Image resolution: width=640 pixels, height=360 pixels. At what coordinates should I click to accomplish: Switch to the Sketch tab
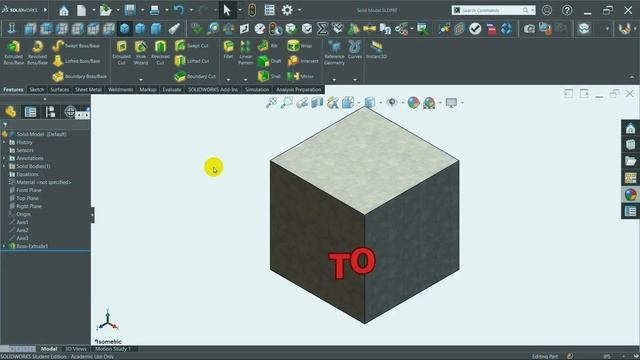(36, 89)
